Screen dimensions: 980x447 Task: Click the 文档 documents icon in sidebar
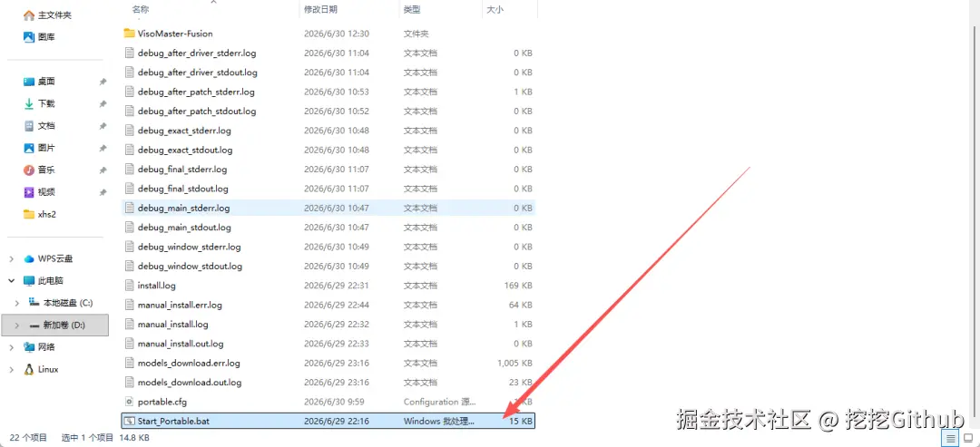pyautogui.click(x=29, y=125)
